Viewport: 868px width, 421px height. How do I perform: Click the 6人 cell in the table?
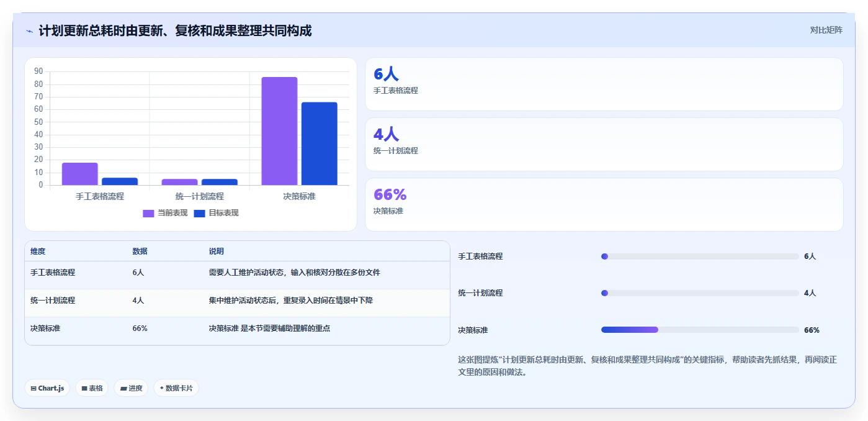(138, 273)
